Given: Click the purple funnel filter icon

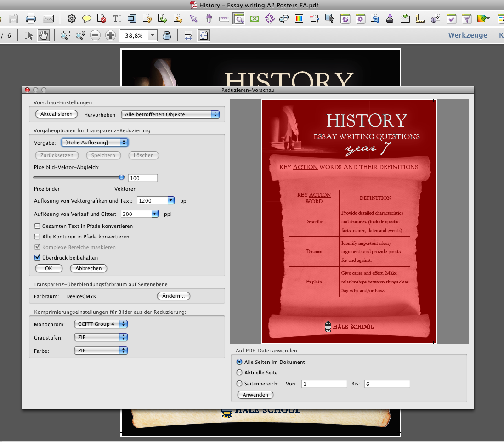Looking at the screenshot, I should [x=466, y=19].
